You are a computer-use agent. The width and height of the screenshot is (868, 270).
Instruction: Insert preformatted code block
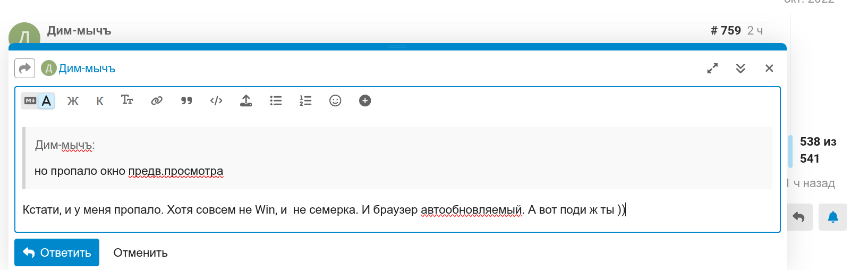(216, 100)
